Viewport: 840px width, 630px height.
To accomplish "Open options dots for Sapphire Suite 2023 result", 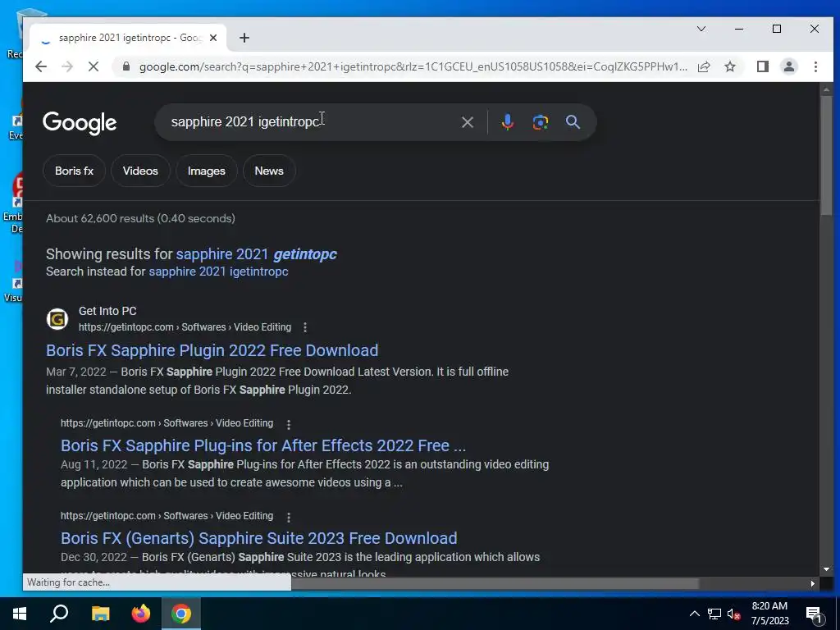I will pyautogui.click(x=288, y=517).
